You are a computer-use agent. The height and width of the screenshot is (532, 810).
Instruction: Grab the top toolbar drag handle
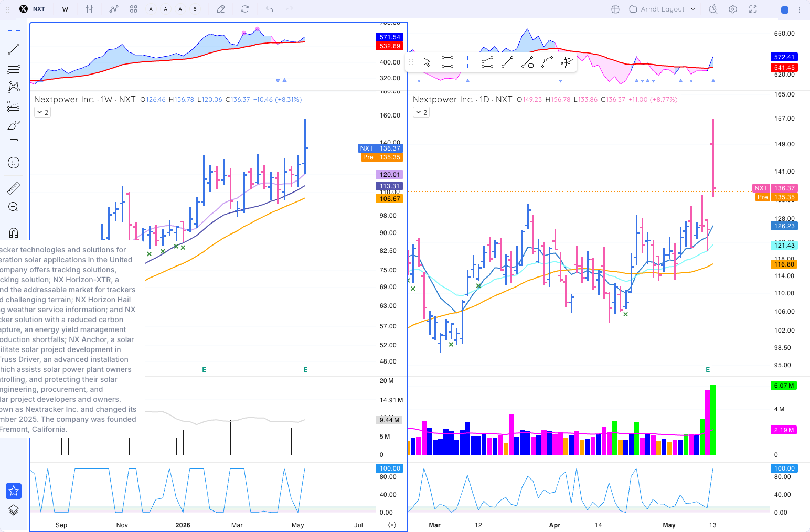(8, 9)
